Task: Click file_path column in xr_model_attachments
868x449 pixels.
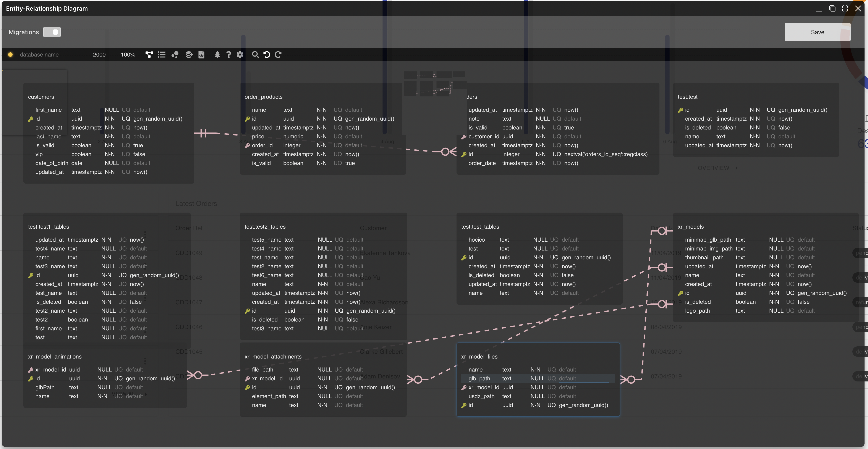Action: coord(262,370)
